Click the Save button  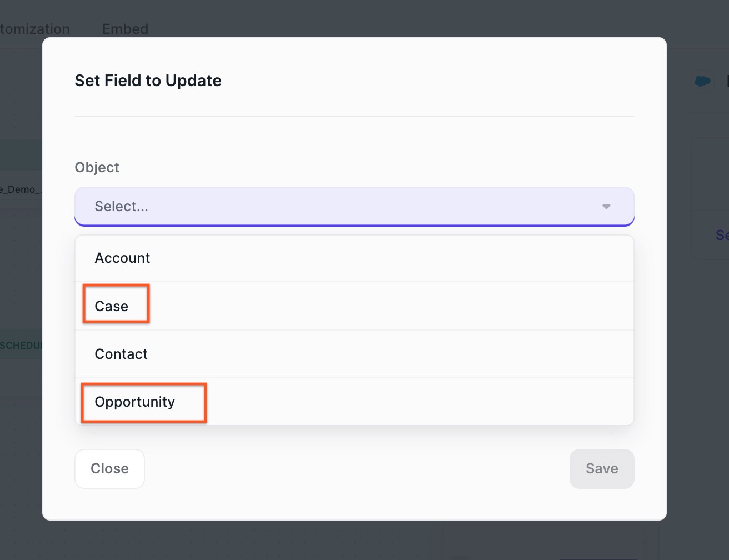click(x=602, y=469)
